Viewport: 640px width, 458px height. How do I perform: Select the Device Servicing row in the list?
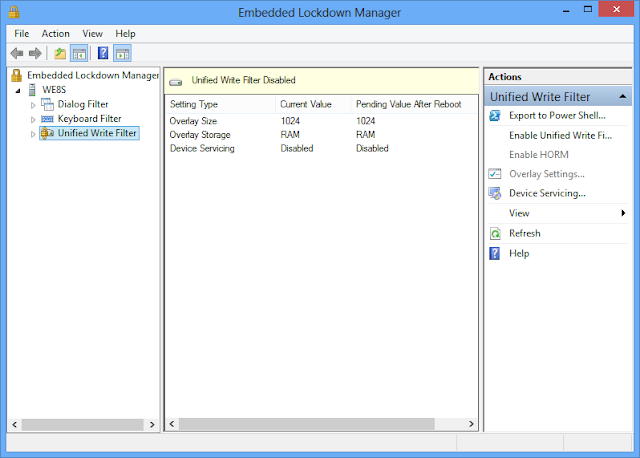point(321,149)
